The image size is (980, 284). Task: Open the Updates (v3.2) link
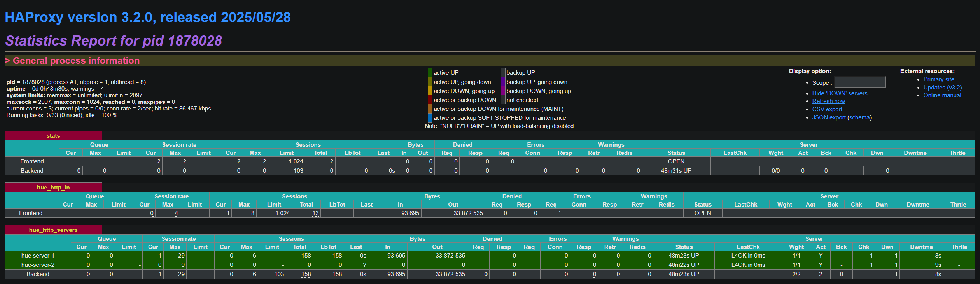point(943,88)
